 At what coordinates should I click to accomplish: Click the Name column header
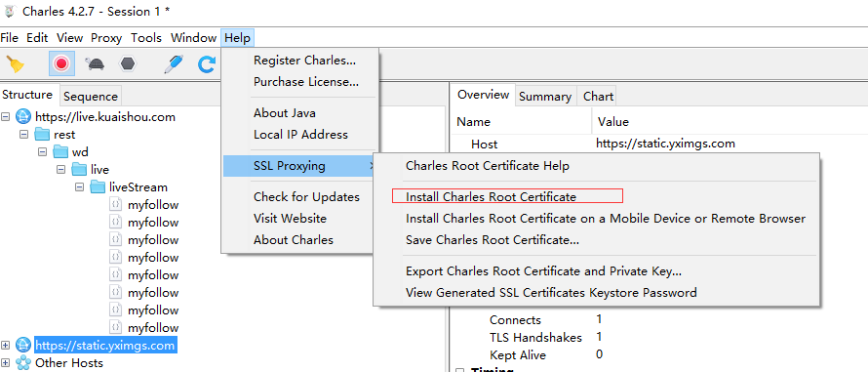[x=523, y=121]
